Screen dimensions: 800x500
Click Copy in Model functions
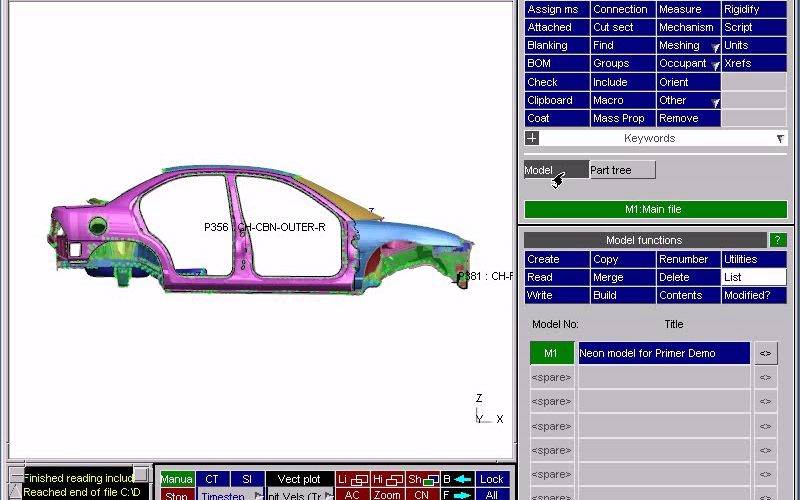click(x=622, y=259)
